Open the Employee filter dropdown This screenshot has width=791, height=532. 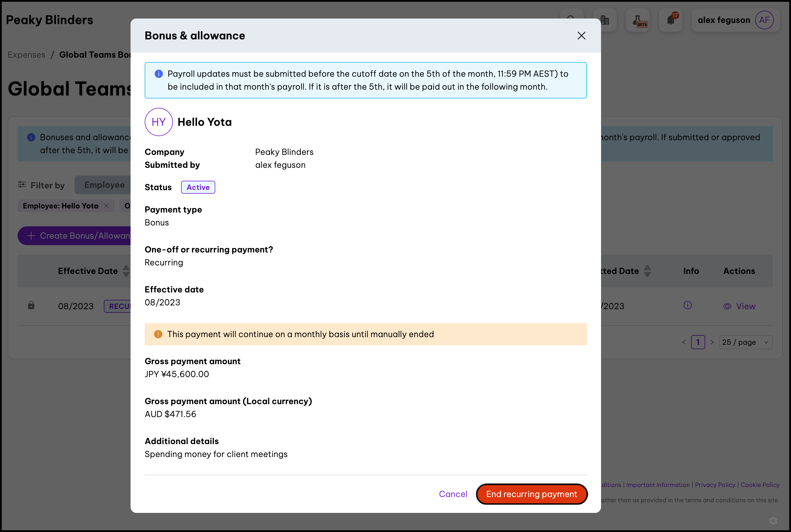tap(104, 185)
